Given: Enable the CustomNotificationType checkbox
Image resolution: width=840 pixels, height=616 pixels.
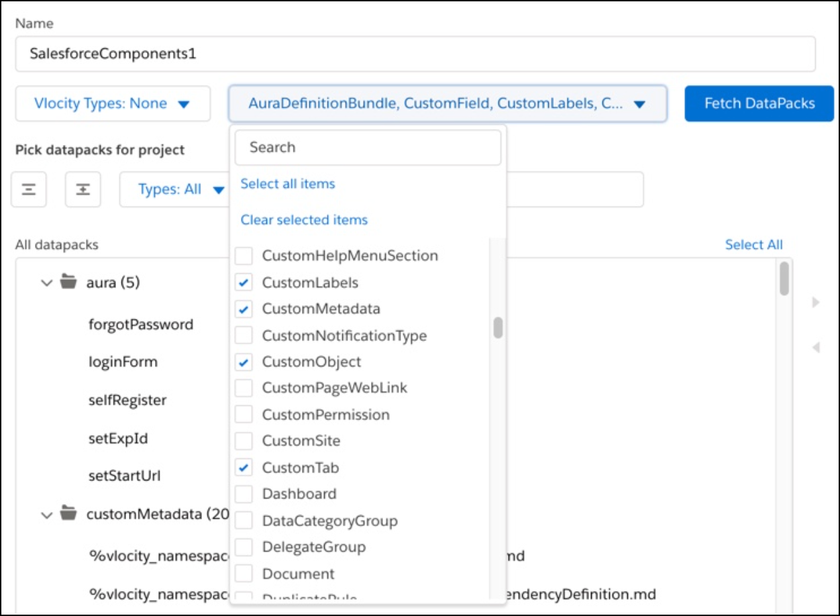Looking at the screenshot, I should click(x=244, y=336).
